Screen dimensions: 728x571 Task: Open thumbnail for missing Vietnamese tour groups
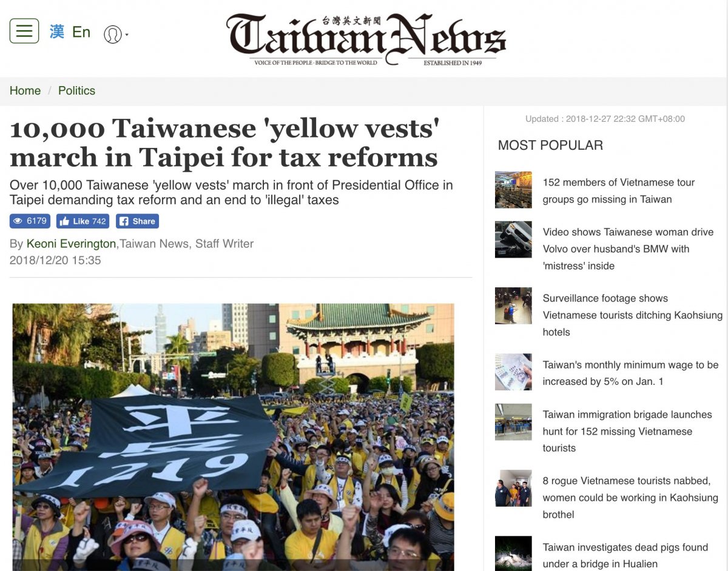[x=513, y=190]
